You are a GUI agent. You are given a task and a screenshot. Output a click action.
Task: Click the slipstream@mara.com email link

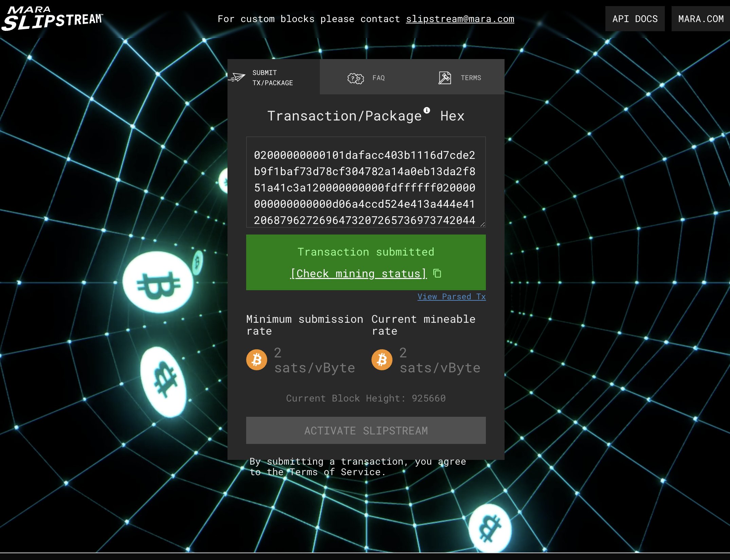point(460,19)
